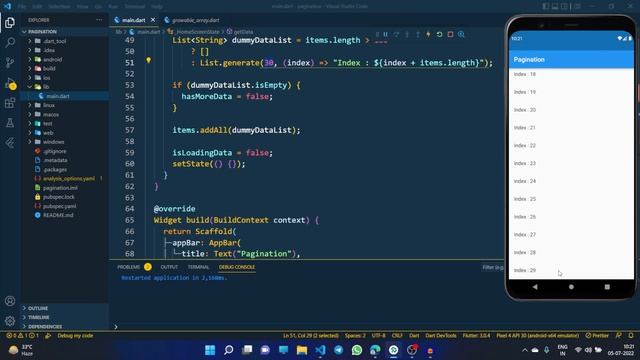The image size is (640, 360).
Task: Open WhatsApp from the taskbar
Action: pos(357,350)
